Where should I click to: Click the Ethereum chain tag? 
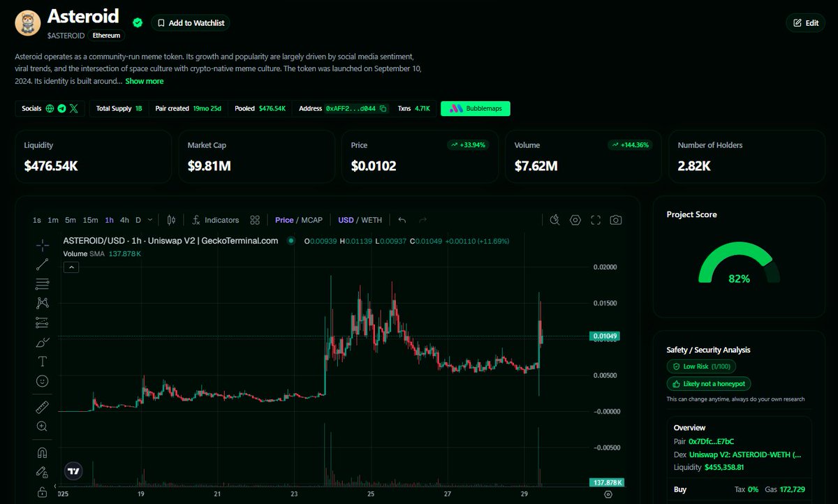[106, 35]
